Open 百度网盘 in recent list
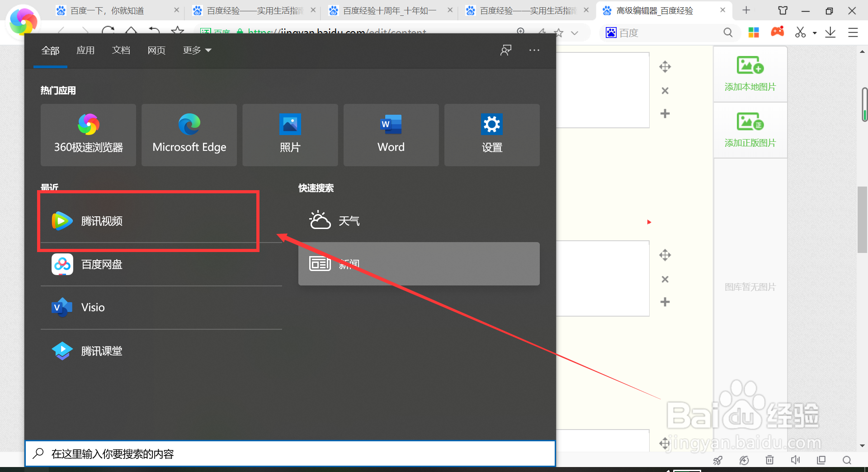This screenshot has height=472, width=868. [161, 264]
